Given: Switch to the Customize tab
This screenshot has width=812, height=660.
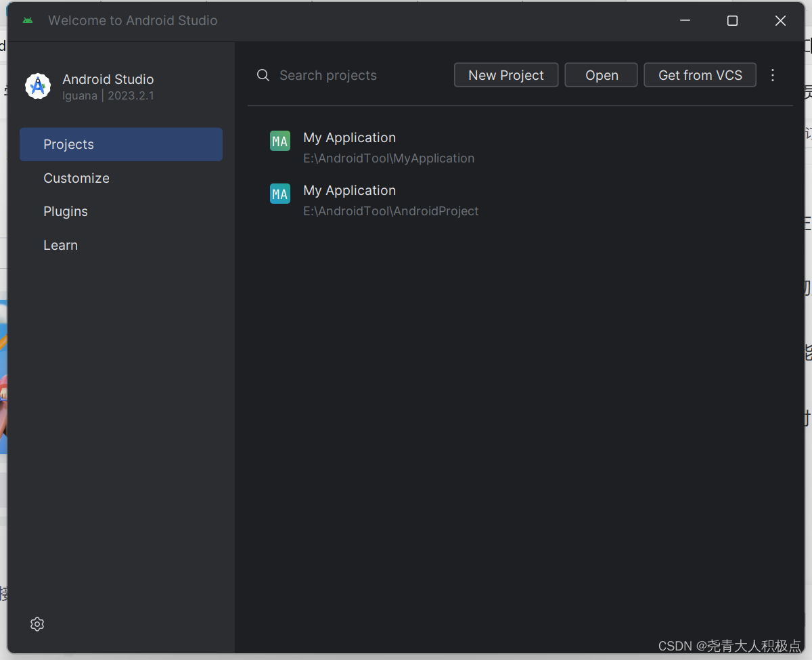Looking at the screenshot, I should (x=121, y=178).
